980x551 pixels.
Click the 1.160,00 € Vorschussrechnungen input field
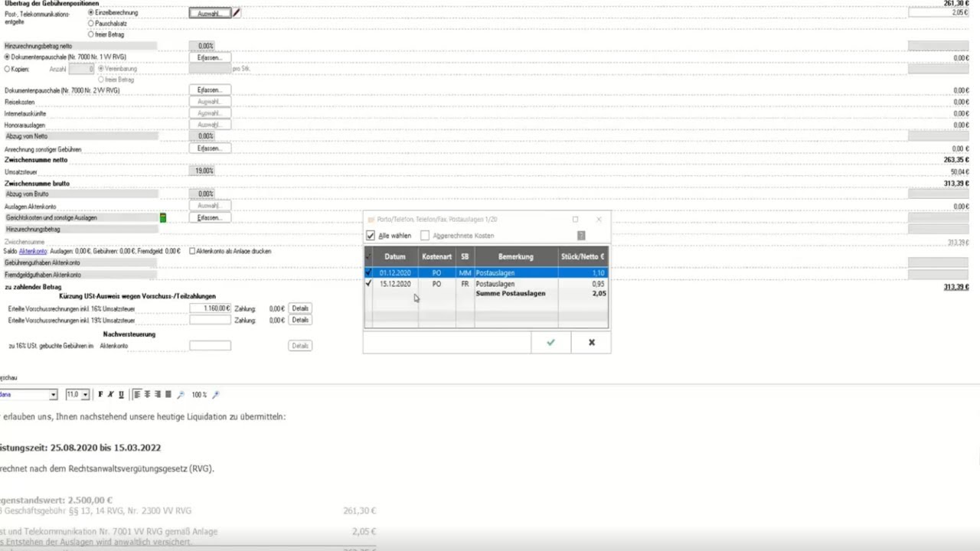[210, 308]
